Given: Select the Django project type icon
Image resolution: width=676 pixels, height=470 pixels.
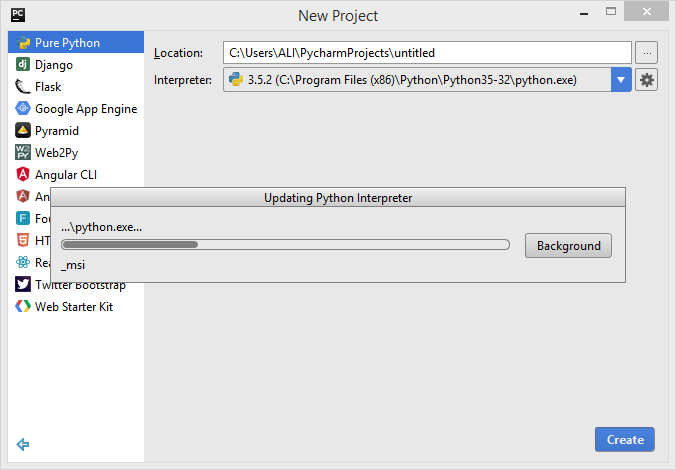Looking at the screenshot, I should tap(23, 64).
